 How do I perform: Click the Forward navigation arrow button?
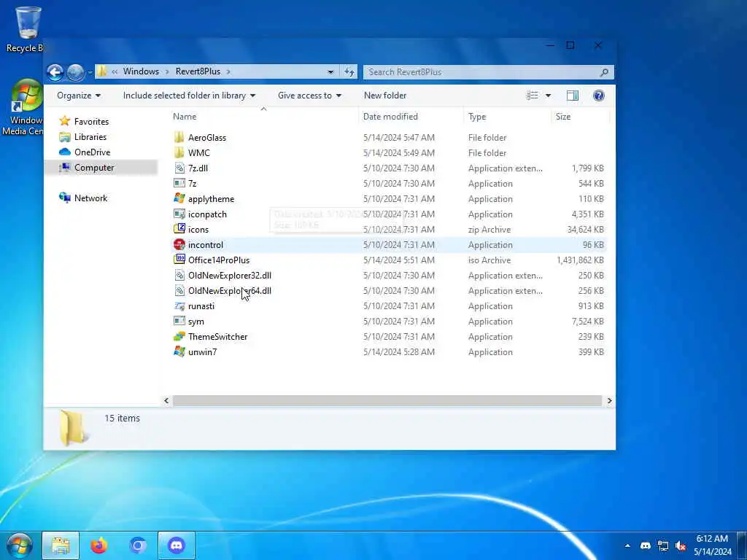(75, 72)
